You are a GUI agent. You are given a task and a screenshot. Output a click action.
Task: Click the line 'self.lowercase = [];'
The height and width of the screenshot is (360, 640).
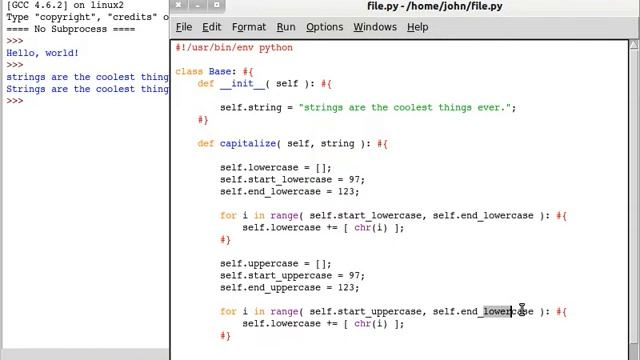point(276,168)
